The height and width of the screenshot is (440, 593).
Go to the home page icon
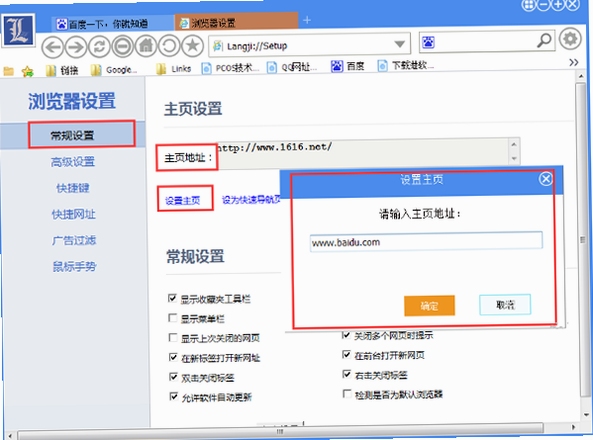[x=146, y=46]
